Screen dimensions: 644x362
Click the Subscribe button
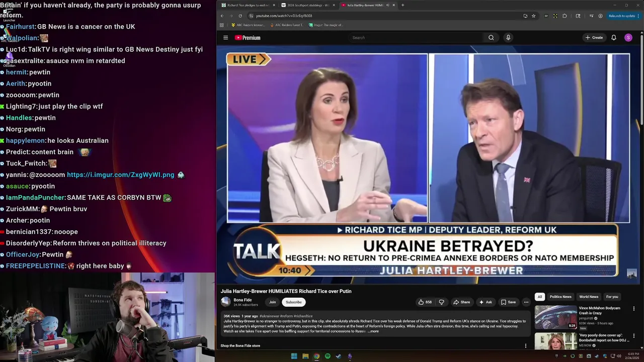(294, 302)
